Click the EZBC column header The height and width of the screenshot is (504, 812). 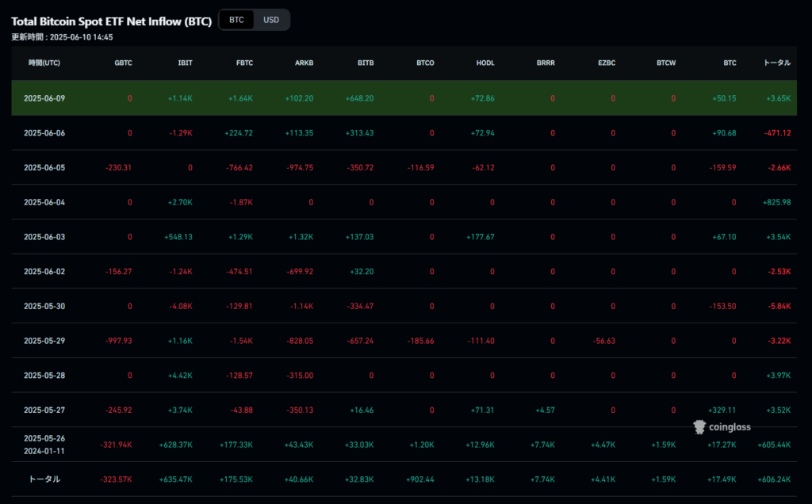point(607,63)
